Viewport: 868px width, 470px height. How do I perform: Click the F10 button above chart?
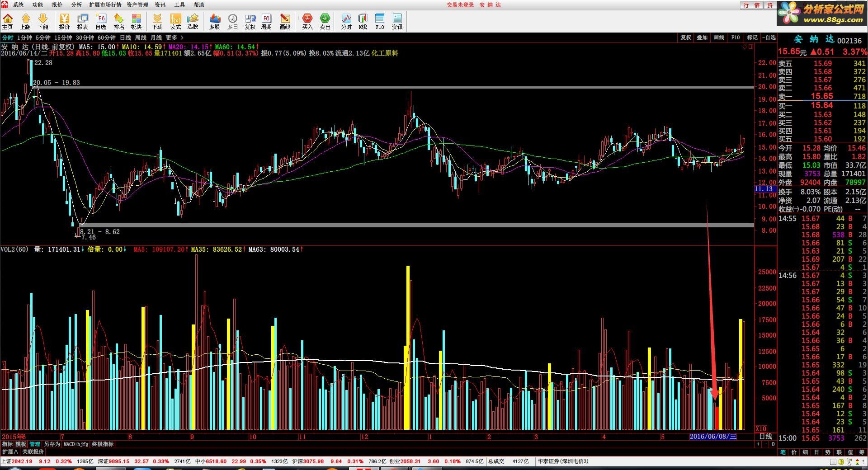click(x=736, y=38)
